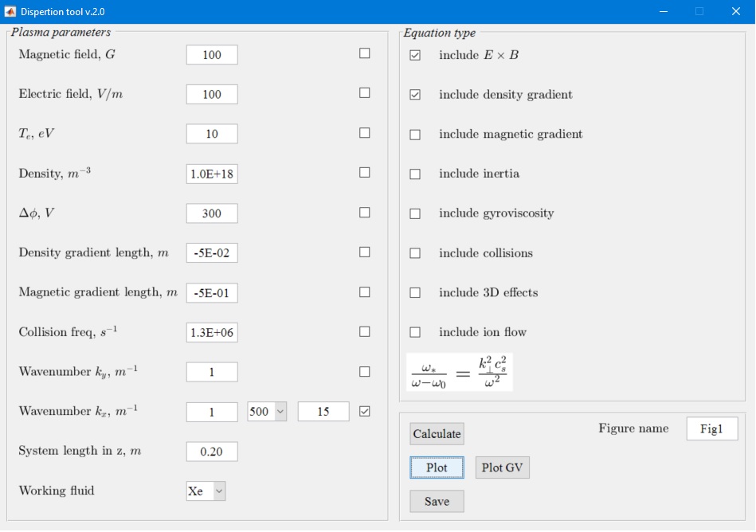Uncheck the Wavenumber kx sweep checkbox

tap(365, 411)
